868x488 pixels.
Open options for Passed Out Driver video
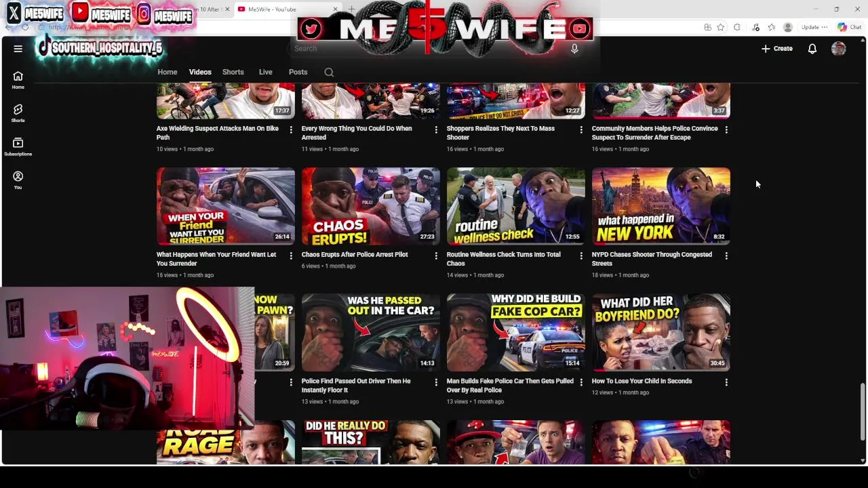click(x=436, y=382)
